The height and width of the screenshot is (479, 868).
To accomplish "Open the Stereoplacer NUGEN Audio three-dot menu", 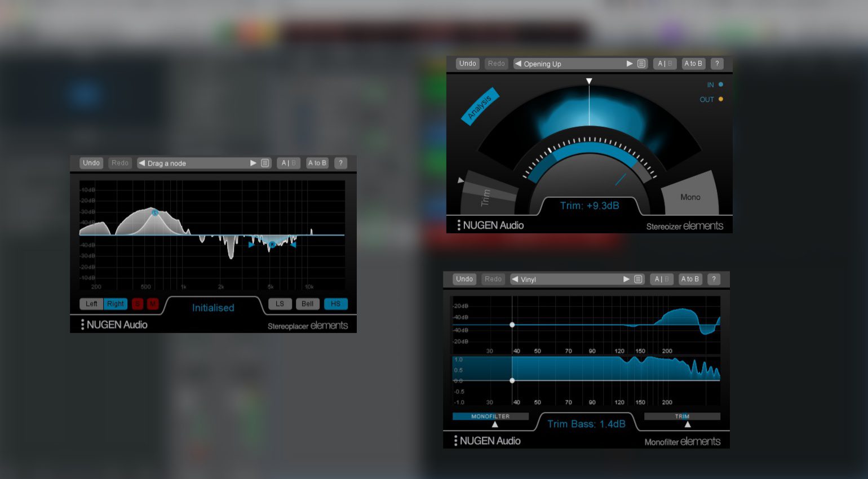I will point(82,325).
